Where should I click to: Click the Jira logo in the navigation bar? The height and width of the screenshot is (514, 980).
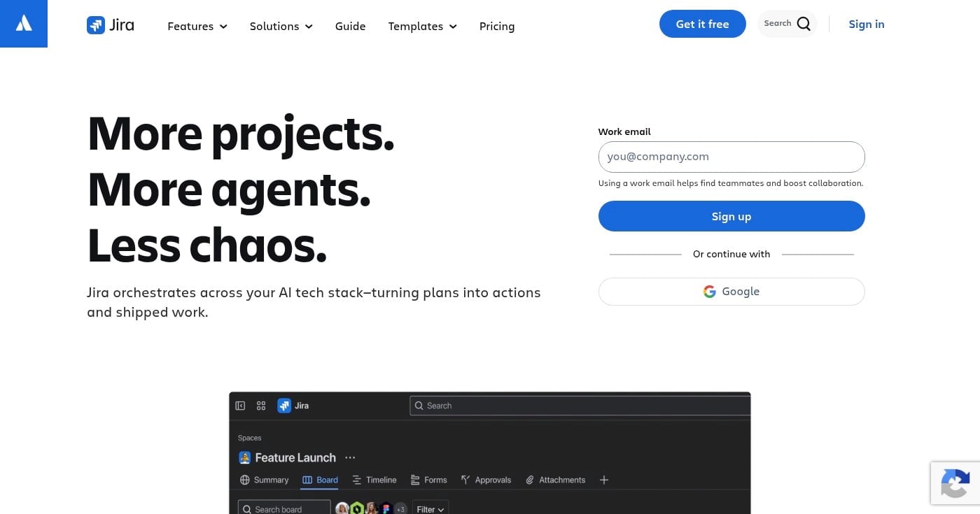click(111, 26)
